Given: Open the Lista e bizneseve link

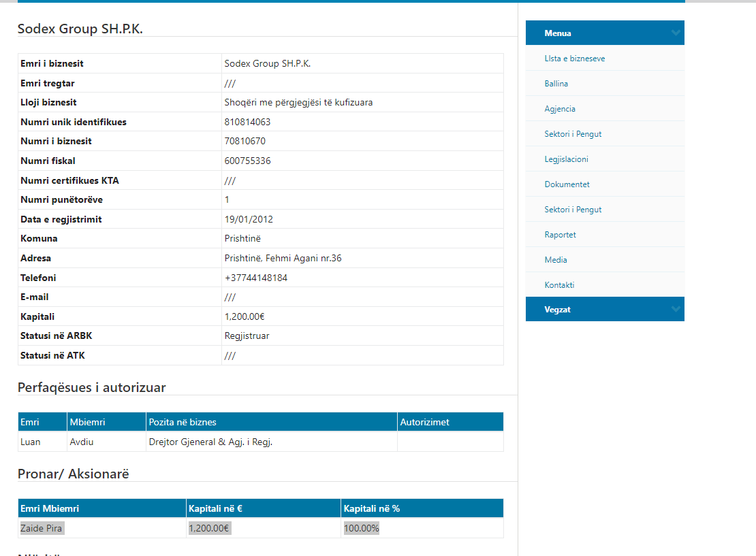Looking at the screenshot, I should pos(574,59).
